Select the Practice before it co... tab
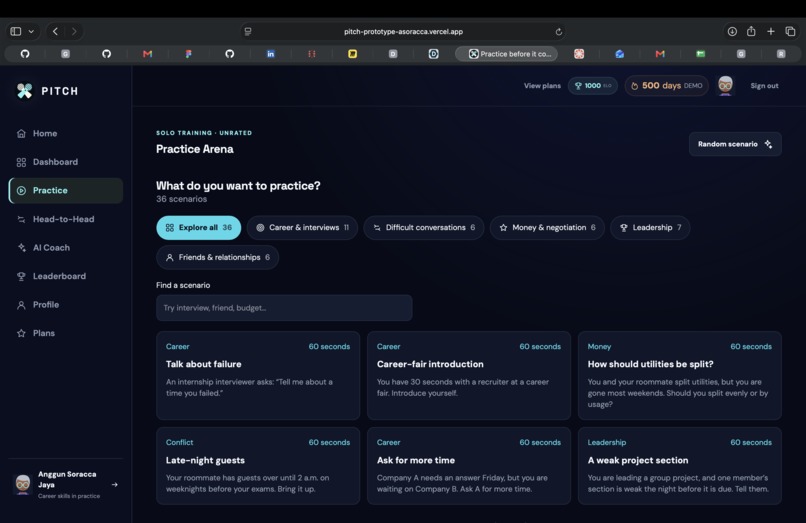The width and height of the screenshot is (806, 523). coord(507,53)
